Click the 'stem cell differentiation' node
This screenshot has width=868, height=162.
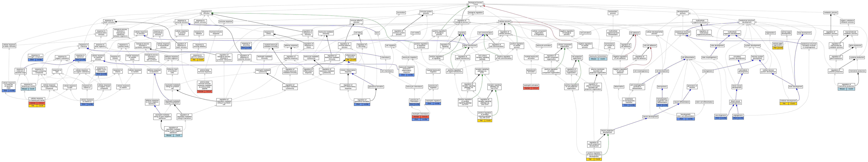[x=704, y=102]
